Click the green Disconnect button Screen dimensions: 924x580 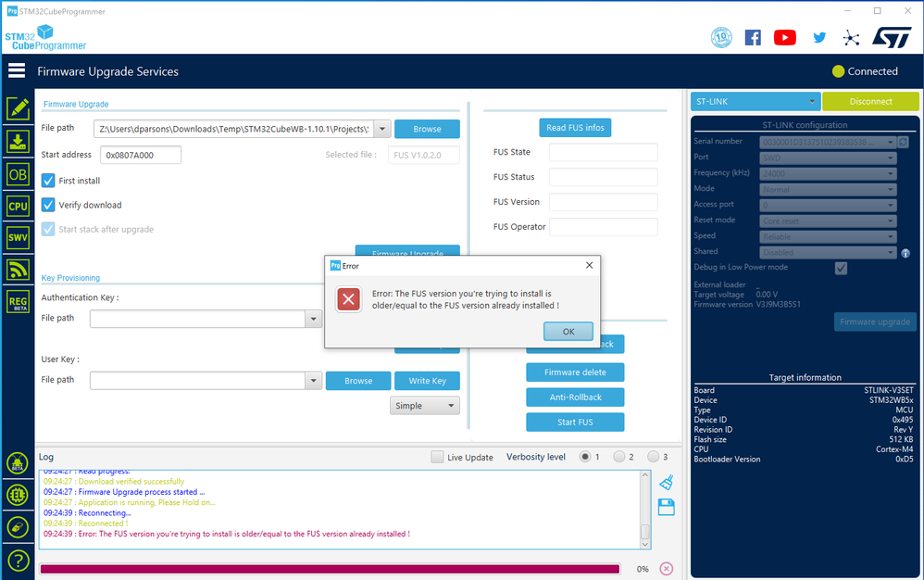870,101
